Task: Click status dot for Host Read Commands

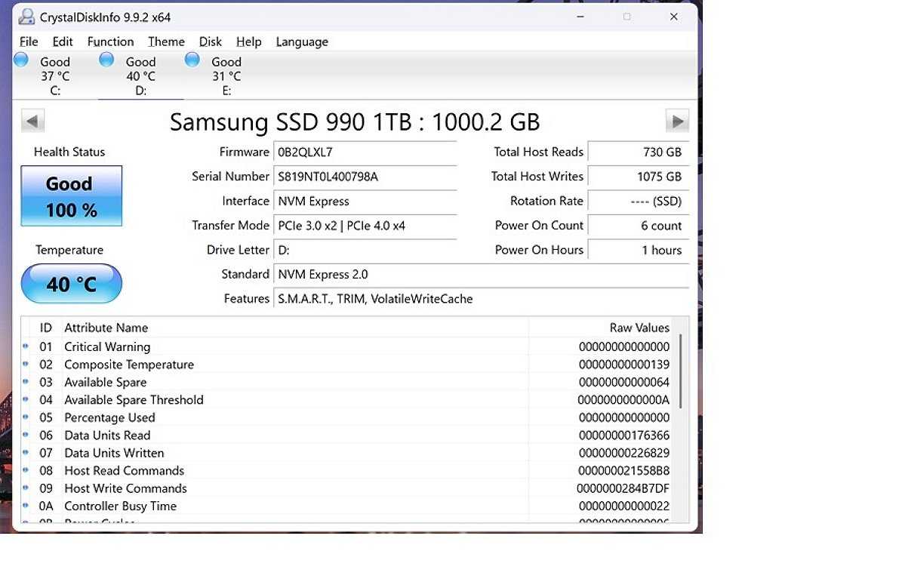Action: click(x=26, y=469)
